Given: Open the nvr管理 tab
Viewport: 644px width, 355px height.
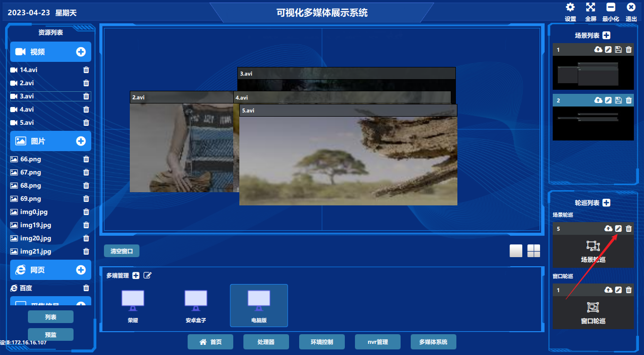Looking at the screenshot, I should click(378, 342).
